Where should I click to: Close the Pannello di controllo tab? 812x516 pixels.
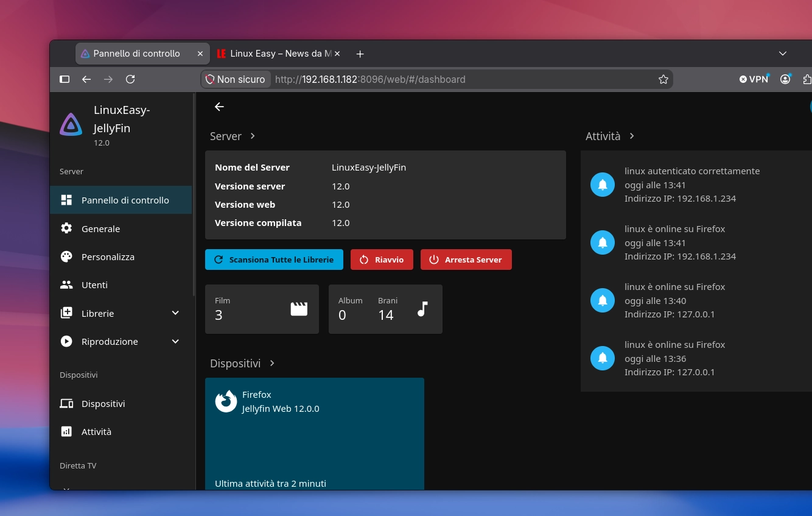(x=200, y=54)
